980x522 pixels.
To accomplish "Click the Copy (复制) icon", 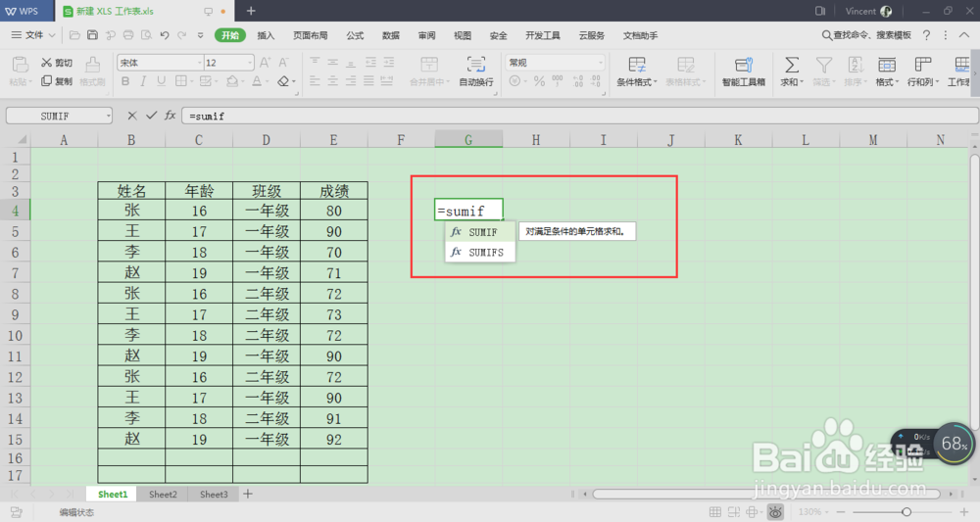I will tap(46, 81).
